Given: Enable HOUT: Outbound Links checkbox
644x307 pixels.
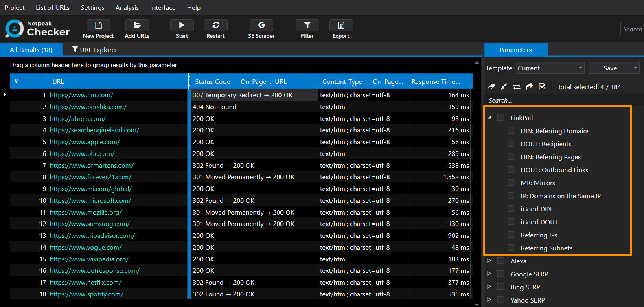Looking at the screenshot, I should pyautogui.click(x=511, y=169).
